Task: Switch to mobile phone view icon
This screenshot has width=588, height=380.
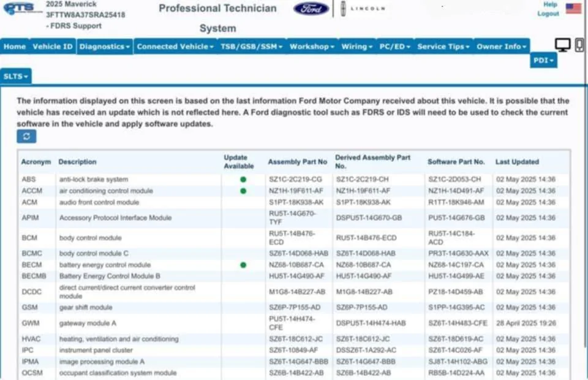Action: coord(579,45)
